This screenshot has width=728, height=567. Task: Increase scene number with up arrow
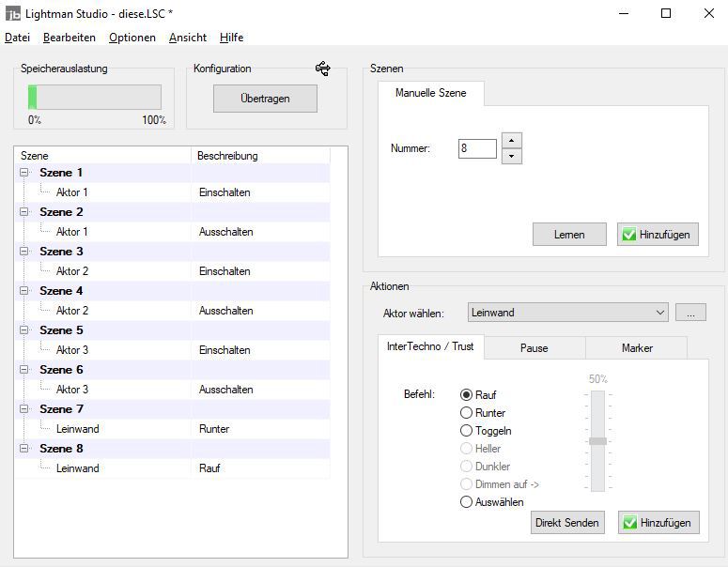[x=511, y=141]
